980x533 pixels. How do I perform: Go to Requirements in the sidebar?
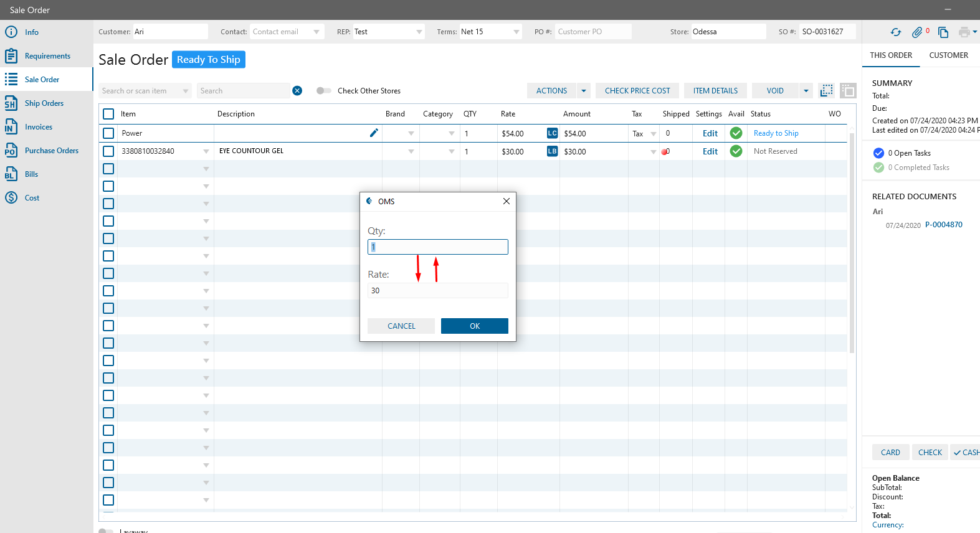click(47, 56)
